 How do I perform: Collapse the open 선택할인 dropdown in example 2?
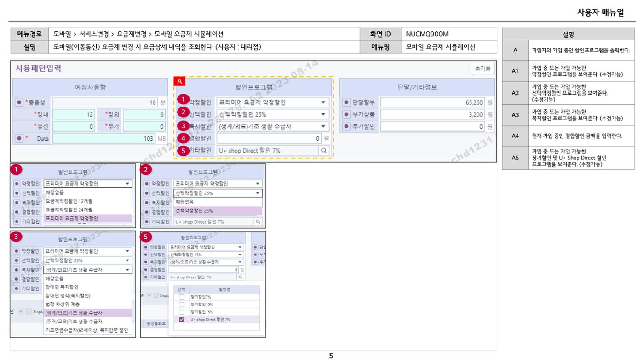point(218,193)
